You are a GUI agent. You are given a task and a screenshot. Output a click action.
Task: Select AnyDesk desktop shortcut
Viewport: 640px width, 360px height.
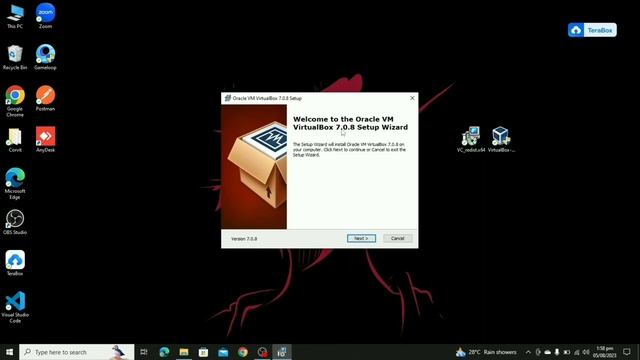point(45,140)
